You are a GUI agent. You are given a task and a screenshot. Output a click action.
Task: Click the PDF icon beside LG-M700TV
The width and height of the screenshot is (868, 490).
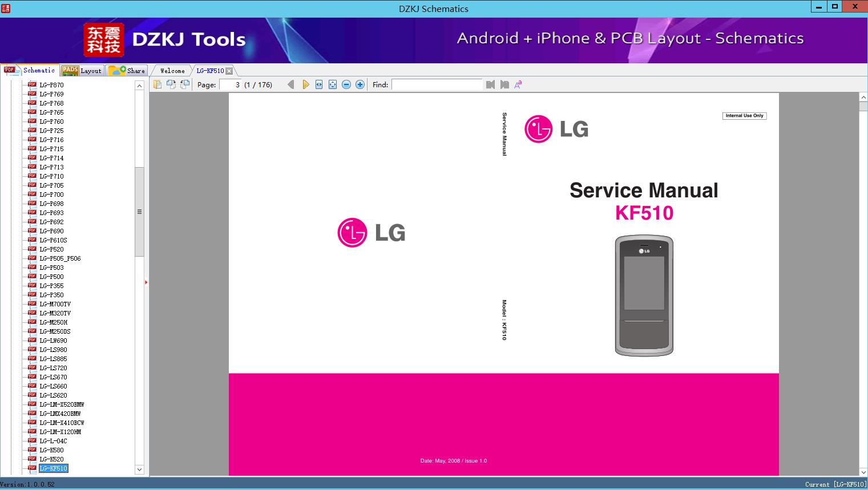33,304
